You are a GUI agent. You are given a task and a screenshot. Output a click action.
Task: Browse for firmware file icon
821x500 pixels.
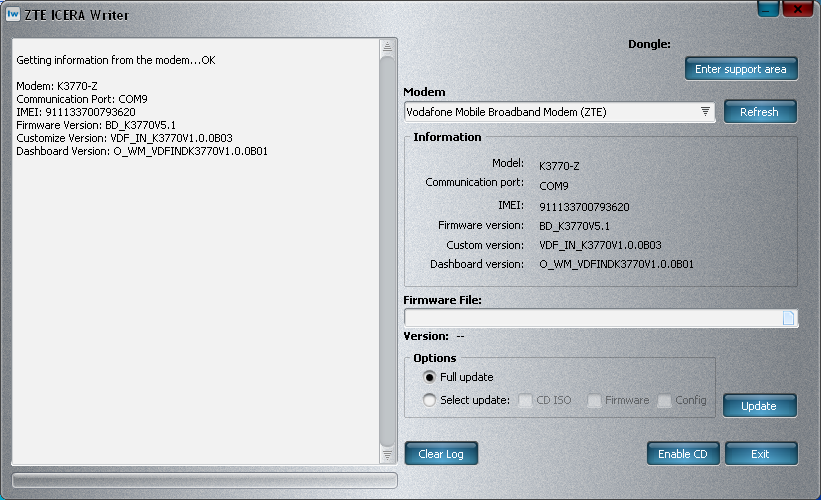[788, 318]
